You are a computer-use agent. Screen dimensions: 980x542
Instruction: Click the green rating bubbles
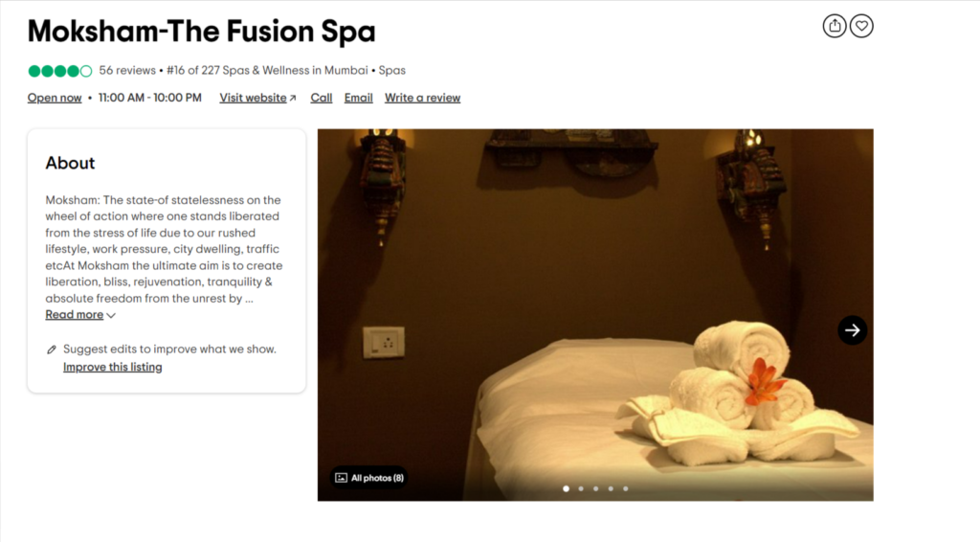click(60, 71)
